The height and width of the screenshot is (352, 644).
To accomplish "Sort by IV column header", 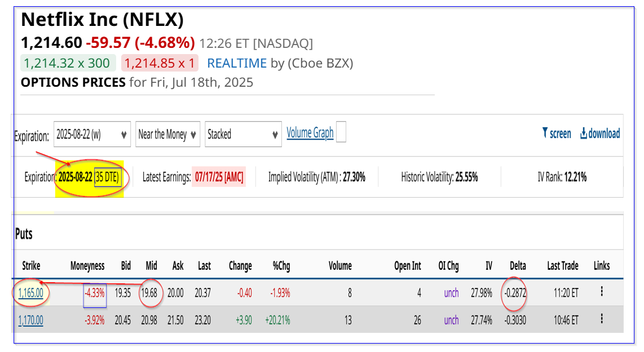I will [x=489, y=265].
